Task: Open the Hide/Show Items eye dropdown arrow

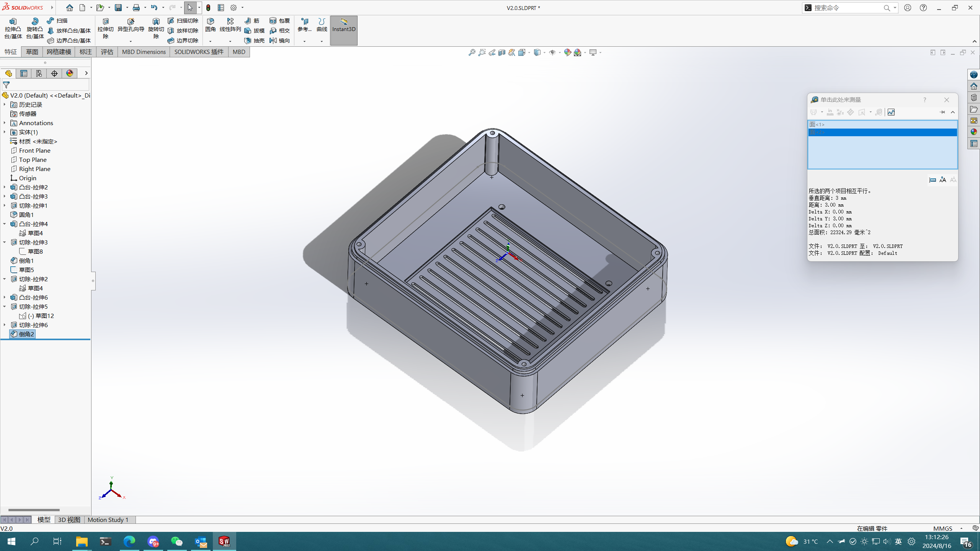Action: coord(559,52)
